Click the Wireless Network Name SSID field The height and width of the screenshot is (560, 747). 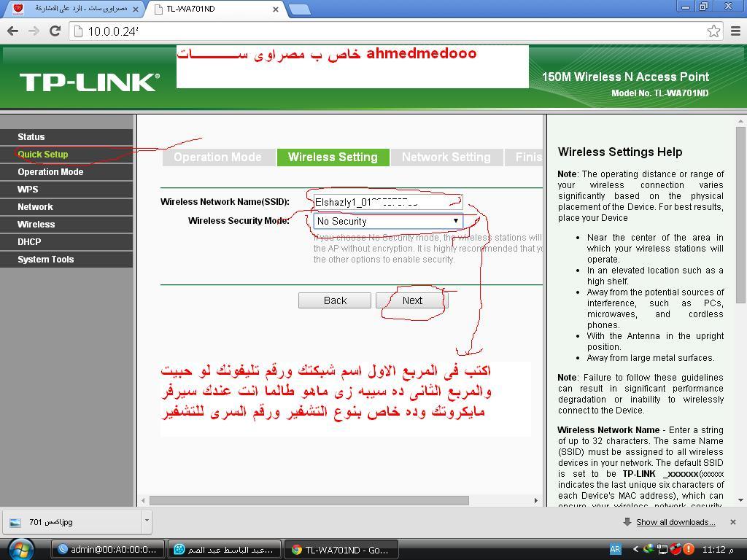click(388, 202)
